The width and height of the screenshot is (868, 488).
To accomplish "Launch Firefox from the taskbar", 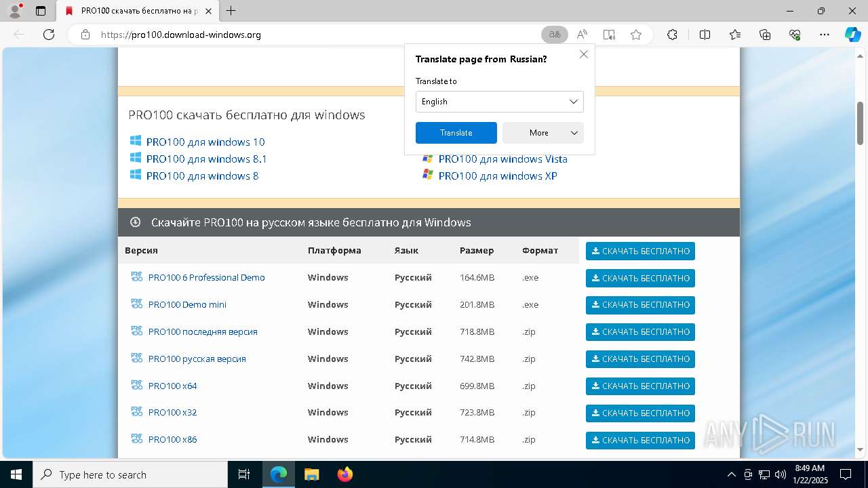I will pos(344,474).
